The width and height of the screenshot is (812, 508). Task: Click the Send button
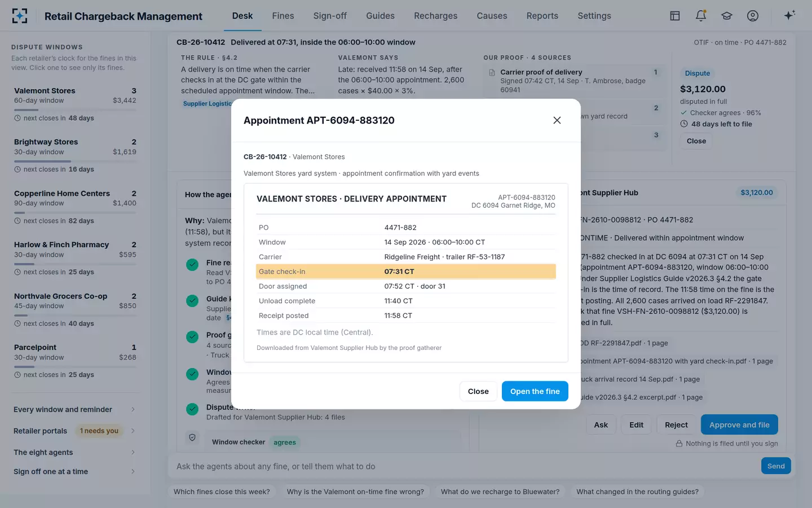pyautogui.click(x=776, y=466)
